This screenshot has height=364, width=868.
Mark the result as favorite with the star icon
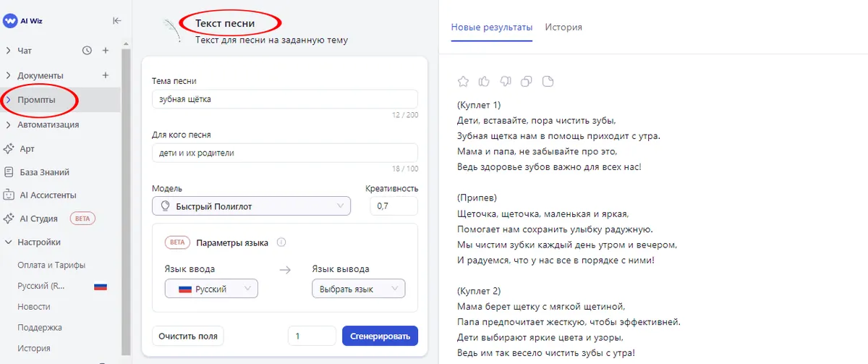point(464,81)
